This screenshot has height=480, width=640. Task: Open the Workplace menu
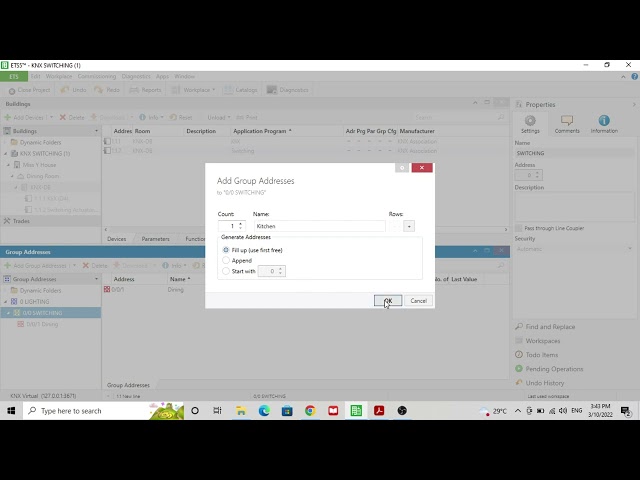(59, 76)
